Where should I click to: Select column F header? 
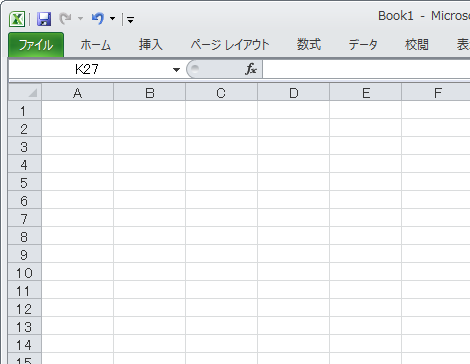(436, 92)
